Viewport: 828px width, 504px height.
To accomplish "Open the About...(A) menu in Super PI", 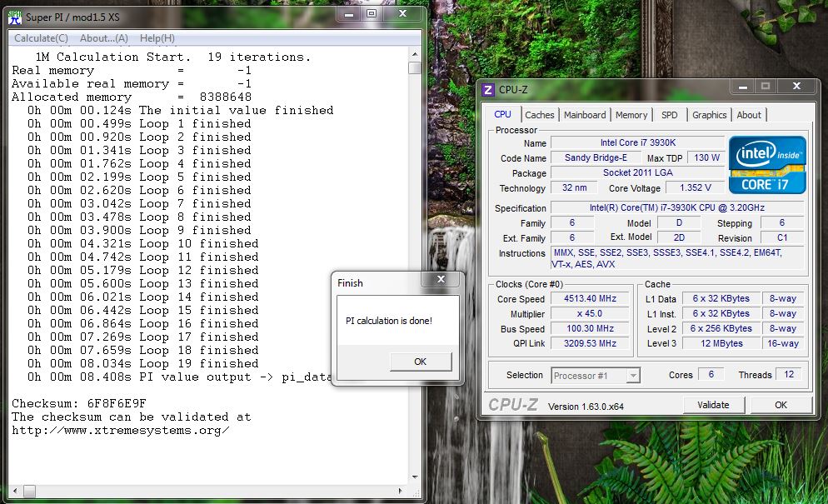I will coord(104,38).
